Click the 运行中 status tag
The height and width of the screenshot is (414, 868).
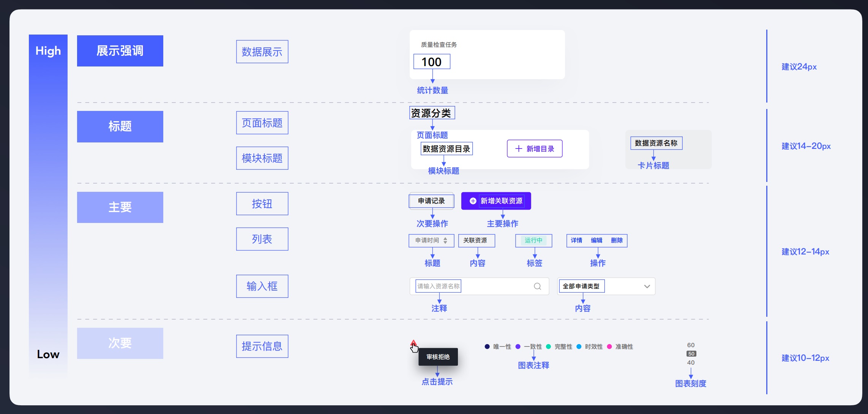click(x=533, y=240)
